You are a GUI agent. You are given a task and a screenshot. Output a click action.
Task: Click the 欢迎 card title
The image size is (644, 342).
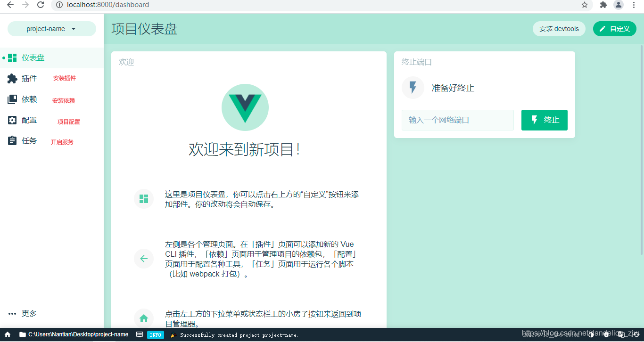126,62
